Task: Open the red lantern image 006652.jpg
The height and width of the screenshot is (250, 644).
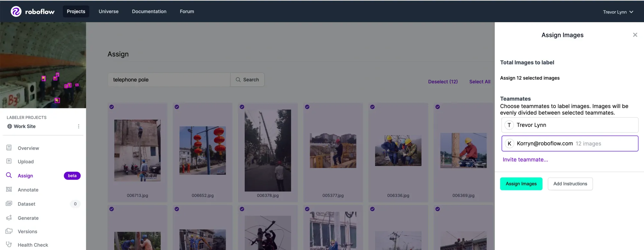Action: tap(203, 151)
